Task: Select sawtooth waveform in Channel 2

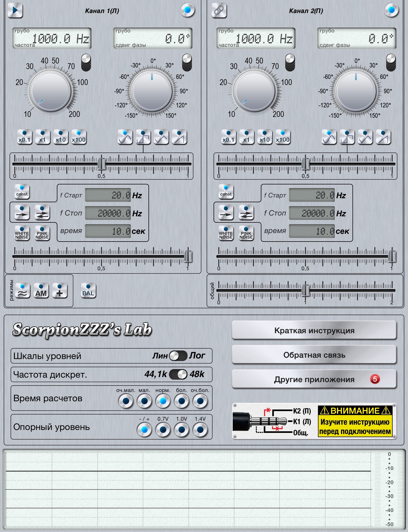Action: pyautogui.click(x=383, y=137)
